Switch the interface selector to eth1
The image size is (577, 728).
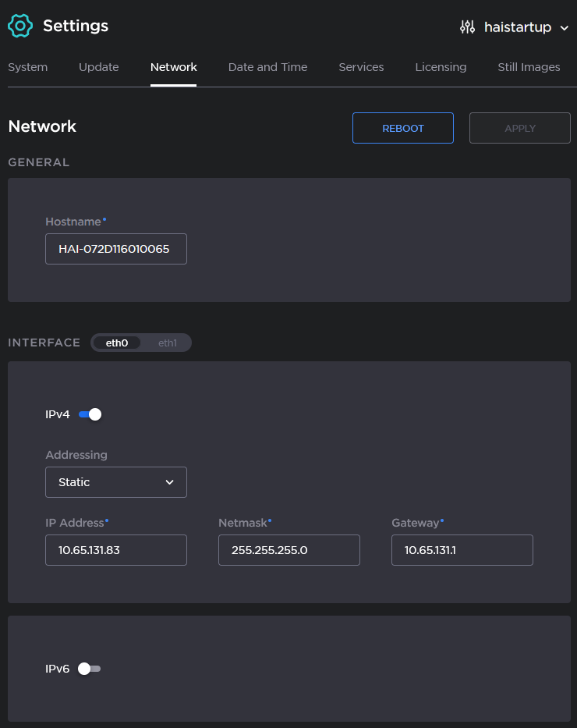pyautogui.click(x=167, y=343)
